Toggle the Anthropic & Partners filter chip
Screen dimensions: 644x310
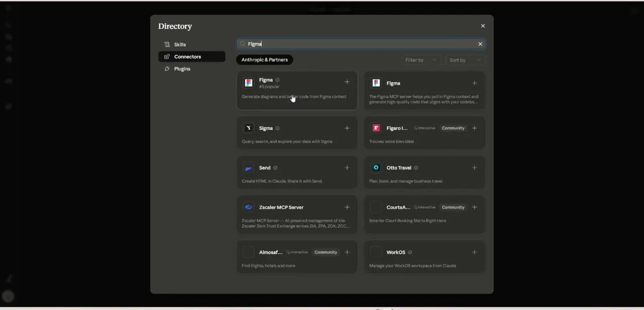click(265, 59)
